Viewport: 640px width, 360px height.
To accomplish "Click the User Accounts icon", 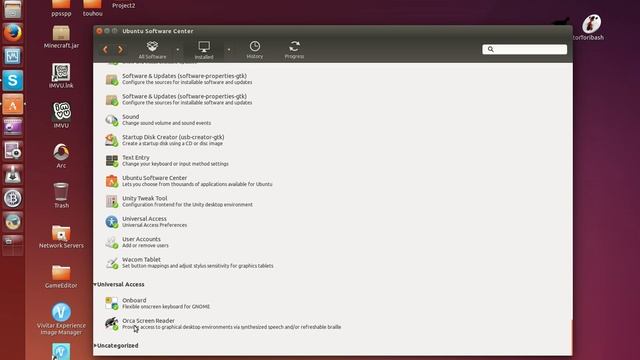I will point(111,242).
